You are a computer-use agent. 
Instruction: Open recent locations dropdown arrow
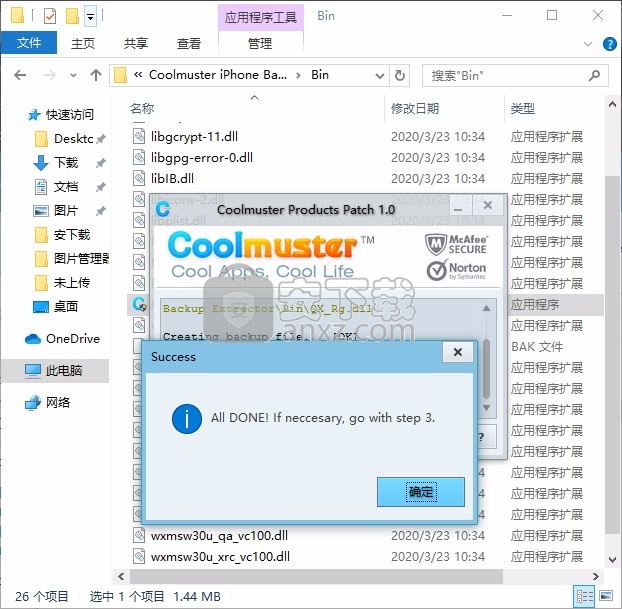[x=73, y=75]
